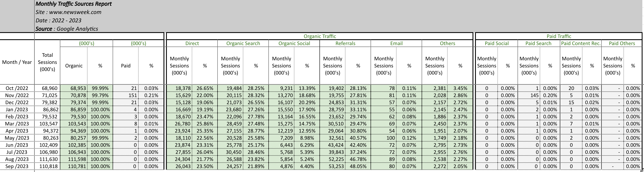Click the Organic Search column header

click(243, 43)
